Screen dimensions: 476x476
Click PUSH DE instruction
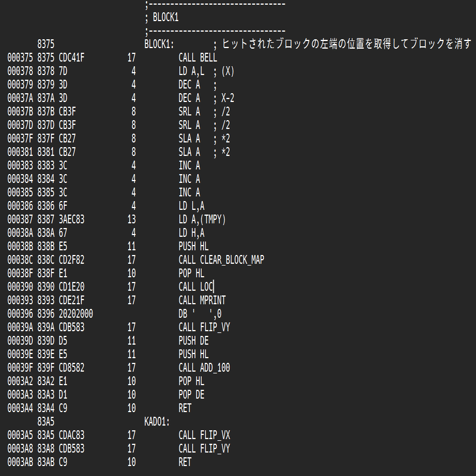(x=193, y=341)
